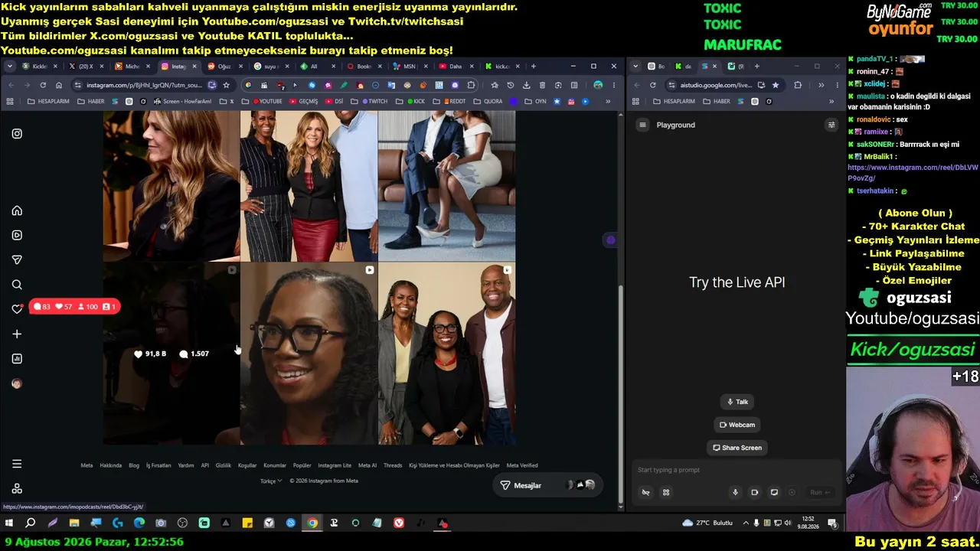This screenshot has width=980, height=551.
Task: Switch to the (20) X browser tab
Action: (80, 67)
